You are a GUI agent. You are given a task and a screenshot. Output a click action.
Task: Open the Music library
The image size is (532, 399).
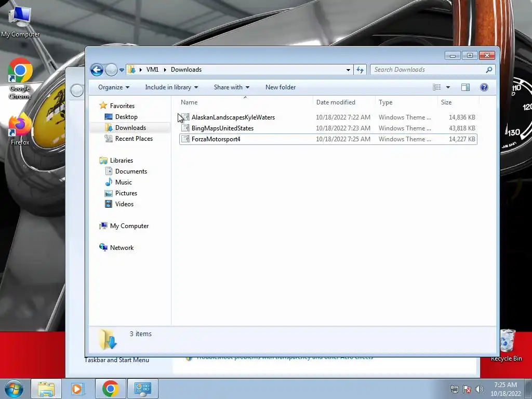click(x=124, y=182)
